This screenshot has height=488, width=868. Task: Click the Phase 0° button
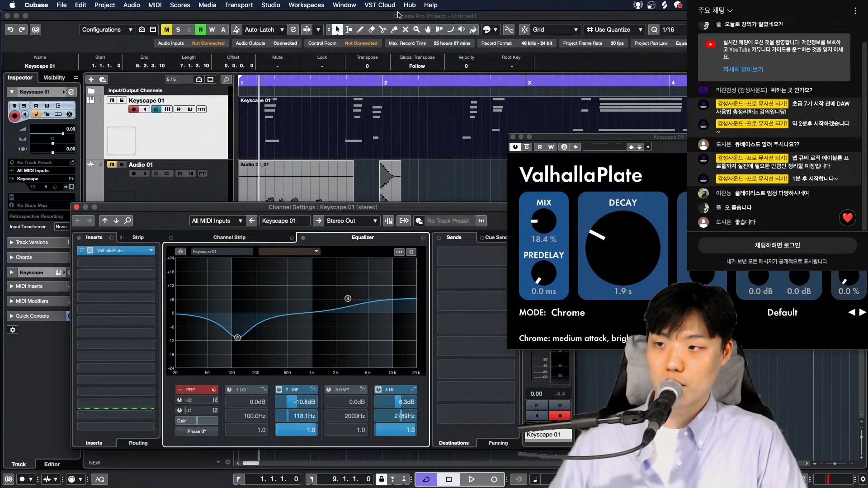[x=197, y=431]
